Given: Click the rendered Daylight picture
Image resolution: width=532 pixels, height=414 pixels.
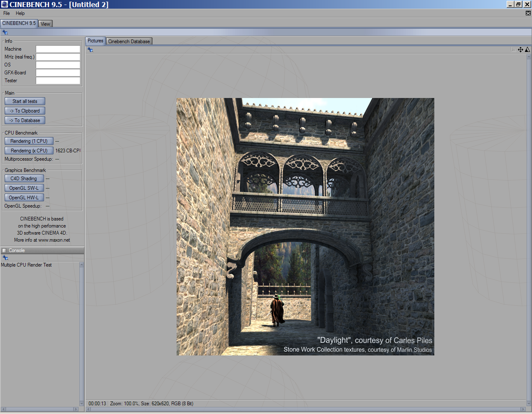Looking at the screenshot, I should click(x=305, y=227).
